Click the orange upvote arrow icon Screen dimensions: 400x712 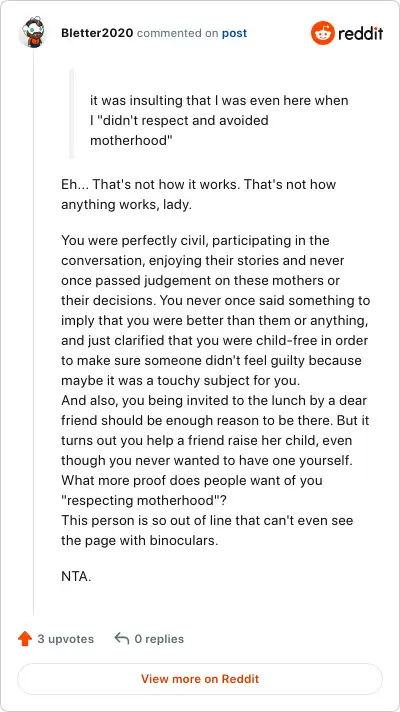(x=25, y=639)
